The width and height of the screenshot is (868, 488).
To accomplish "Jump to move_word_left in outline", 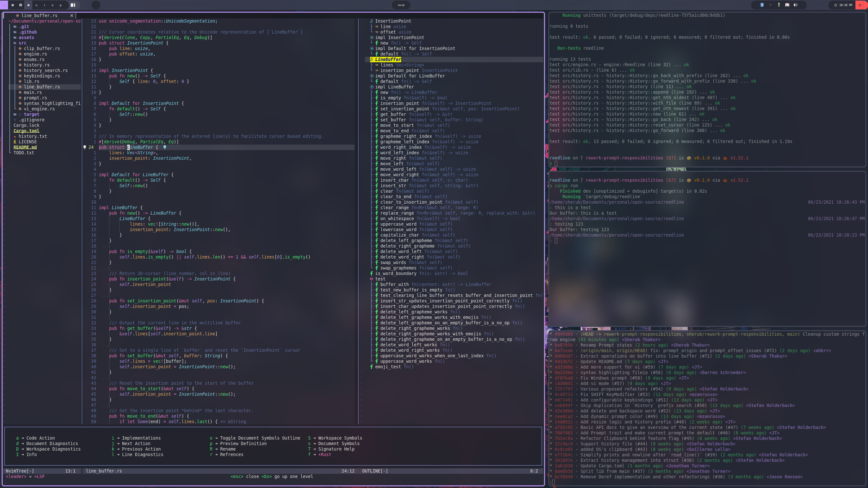I will pos(398,169).
